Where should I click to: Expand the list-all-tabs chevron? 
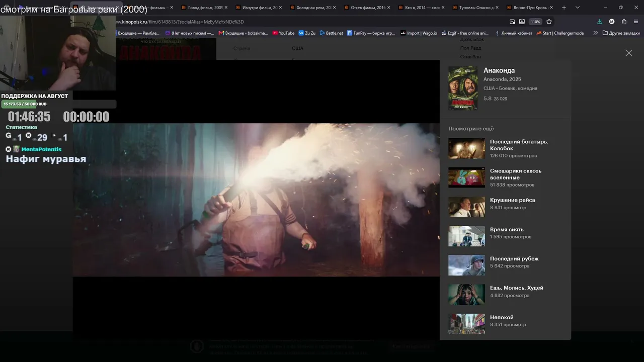point(577,8)
